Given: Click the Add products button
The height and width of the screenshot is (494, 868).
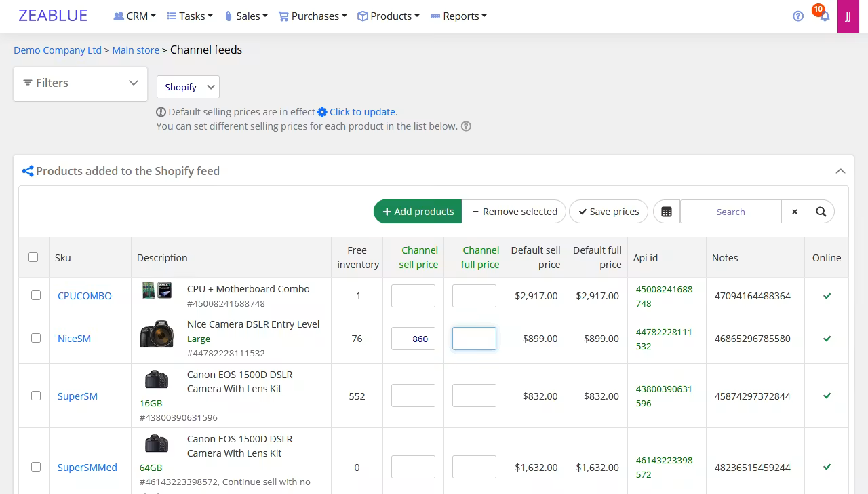Looking at the screenshot, I should point(418,212).
